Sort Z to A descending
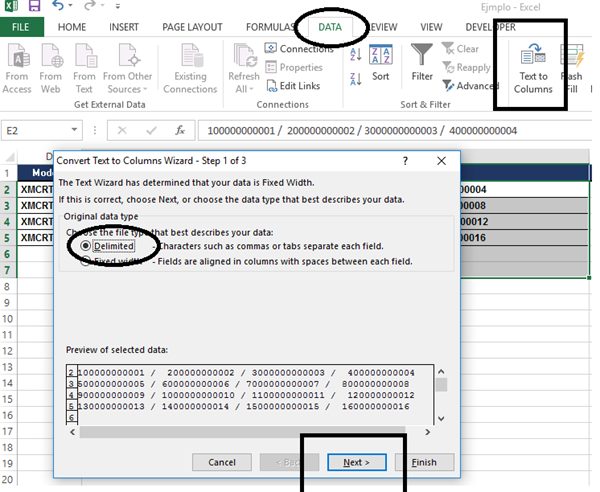The height and width of the screenshot is (492, 600). 355,79
